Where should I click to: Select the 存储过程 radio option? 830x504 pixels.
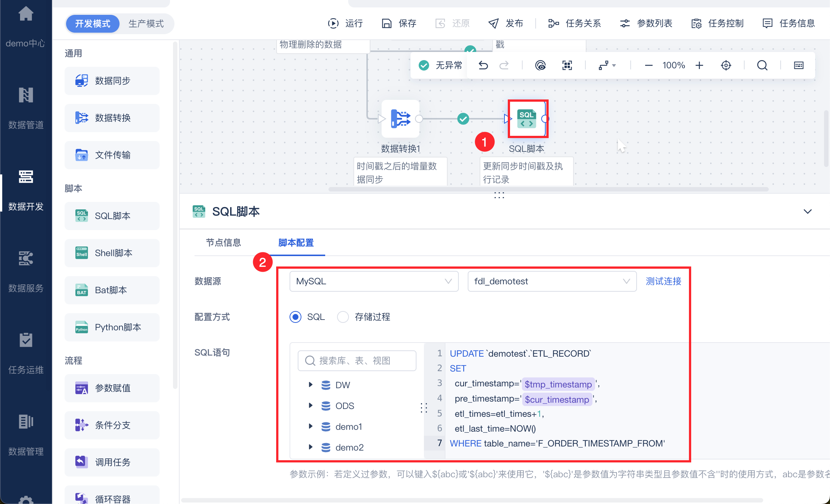(343, 317)
